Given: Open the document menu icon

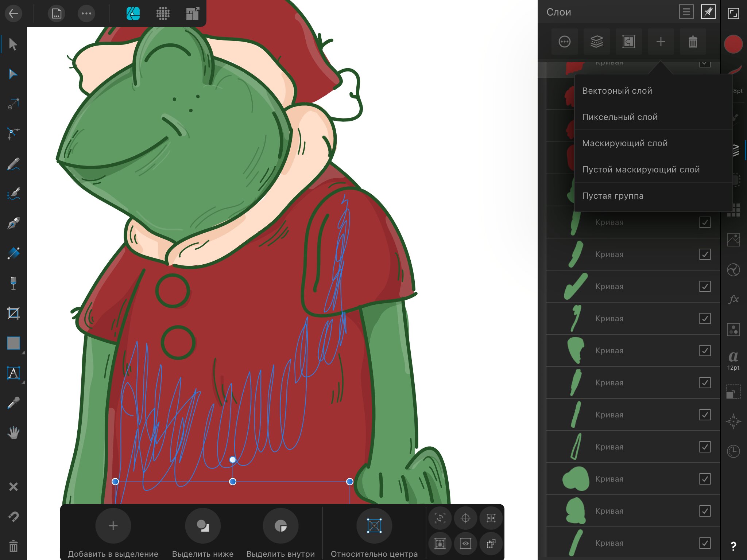Looking at the screenshot, I should (x=57, y=13).
